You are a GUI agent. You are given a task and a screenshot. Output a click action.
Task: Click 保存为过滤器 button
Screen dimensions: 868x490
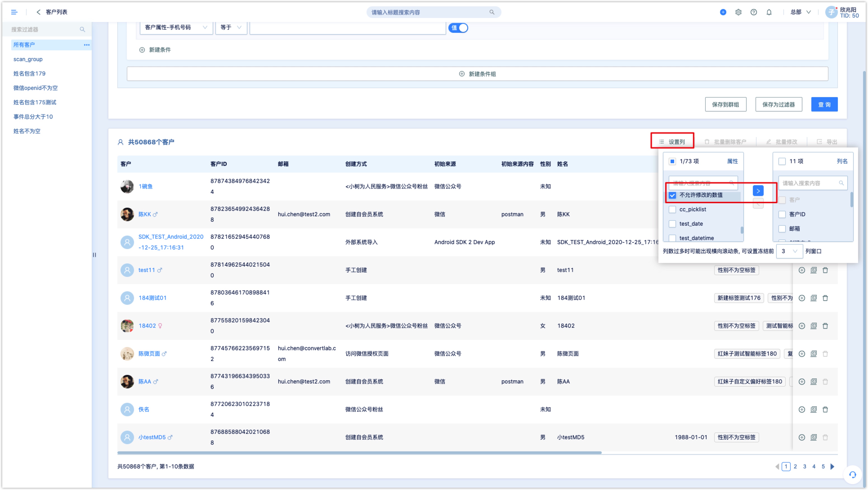[778, 104]
